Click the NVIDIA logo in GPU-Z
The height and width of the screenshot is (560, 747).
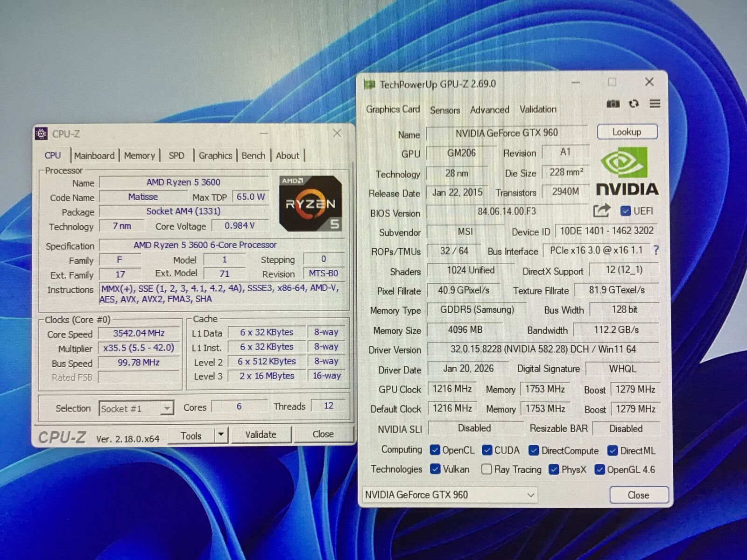coord(627,171)
